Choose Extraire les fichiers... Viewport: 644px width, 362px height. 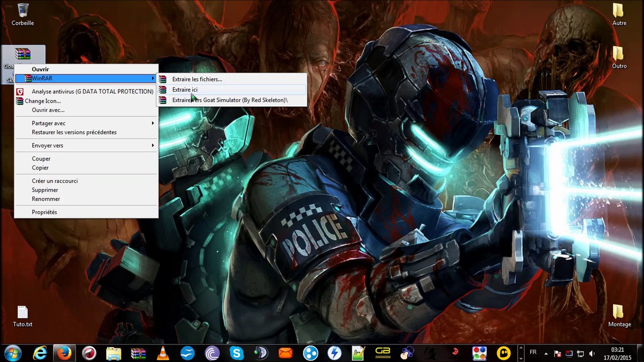point(232,79)
